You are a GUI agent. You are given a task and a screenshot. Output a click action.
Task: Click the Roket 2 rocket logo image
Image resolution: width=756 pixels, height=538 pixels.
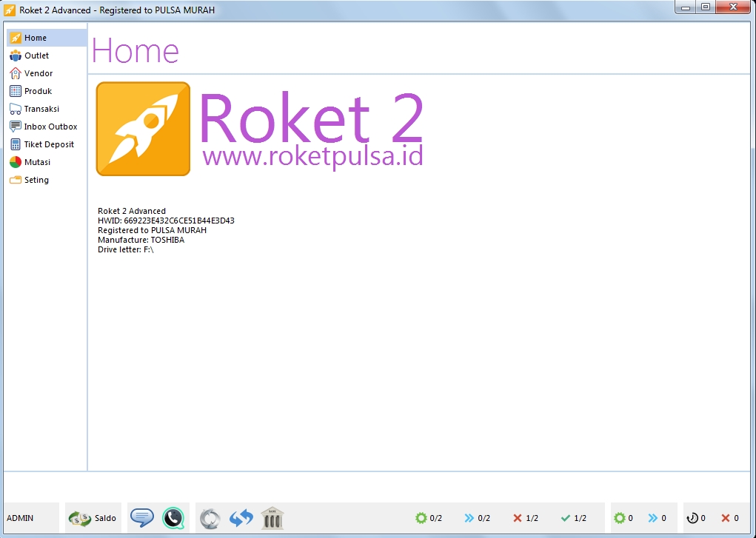[143, 129]
